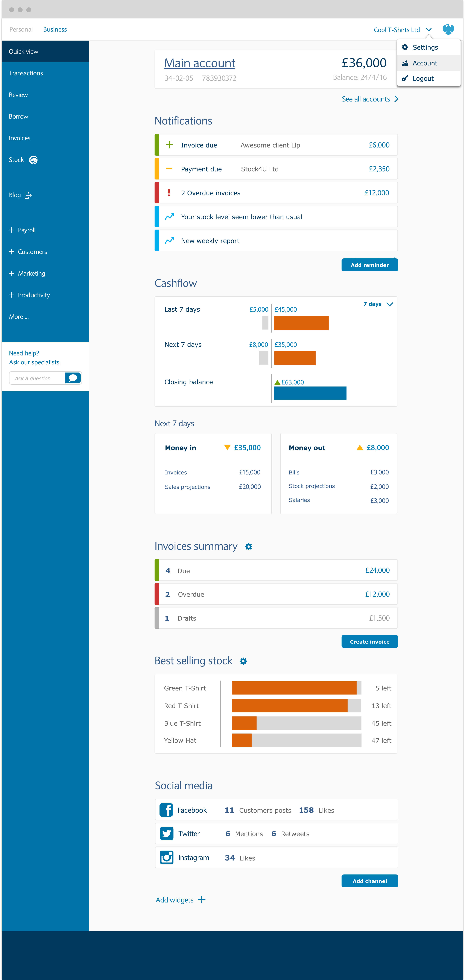Click the arrow next to See all accounts

pyautogui.click(x=396, y=99)
